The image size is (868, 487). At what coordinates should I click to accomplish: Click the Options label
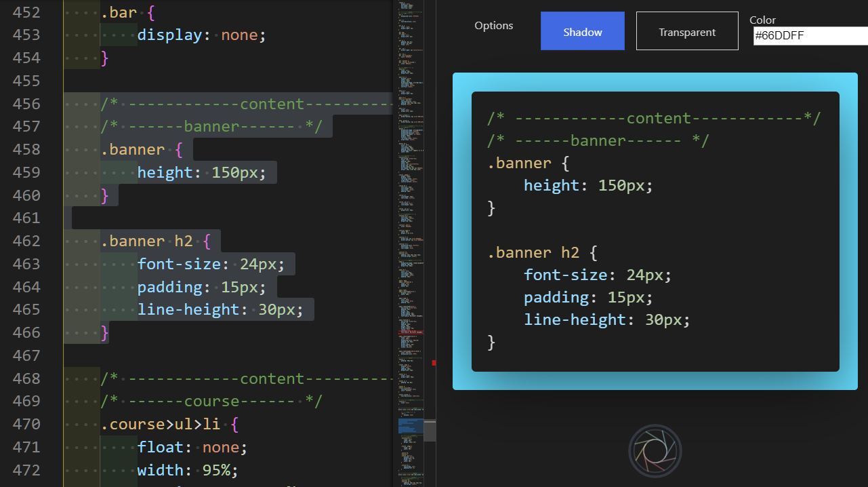click(493, 26)
